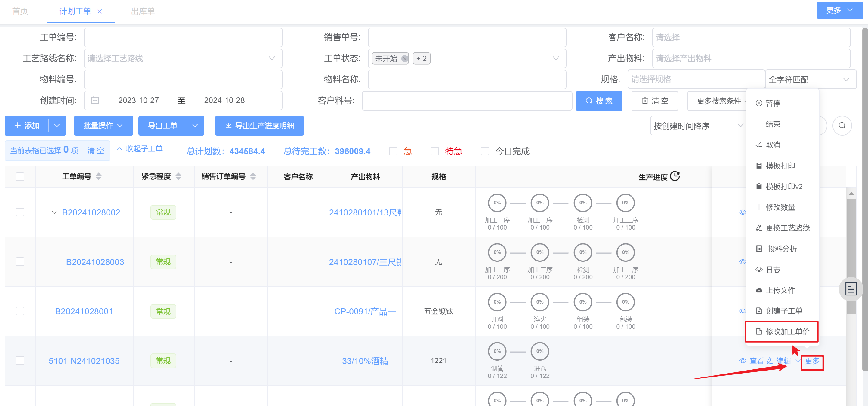Toggle the 急 checkbox
This screenshot has width=868, height=406.
point(393,151)
